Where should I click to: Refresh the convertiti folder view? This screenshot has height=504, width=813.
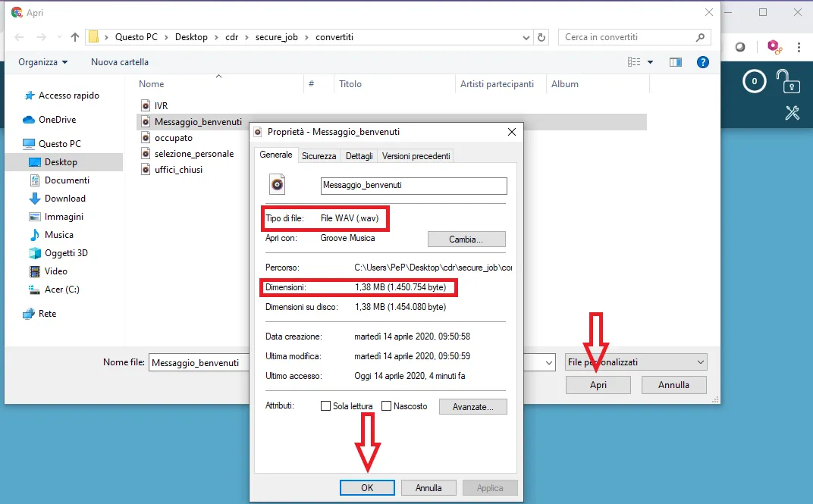541,37
